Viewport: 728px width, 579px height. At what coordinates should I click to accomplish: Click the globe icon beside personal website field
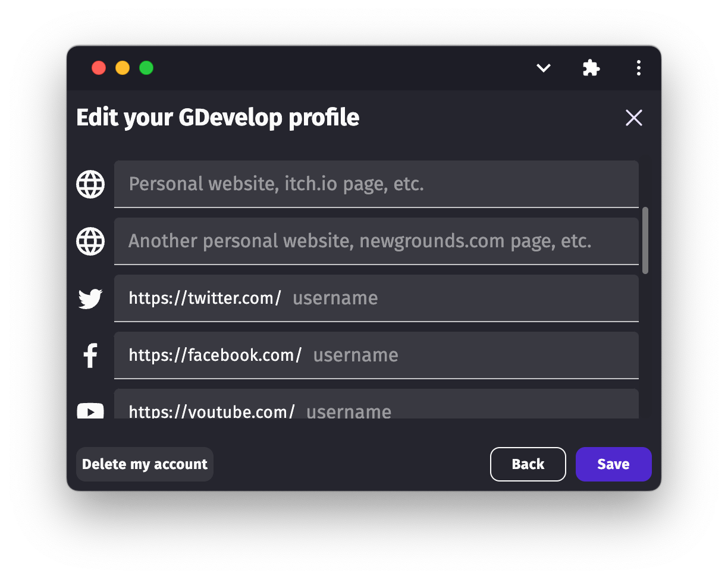coord(90,184)
